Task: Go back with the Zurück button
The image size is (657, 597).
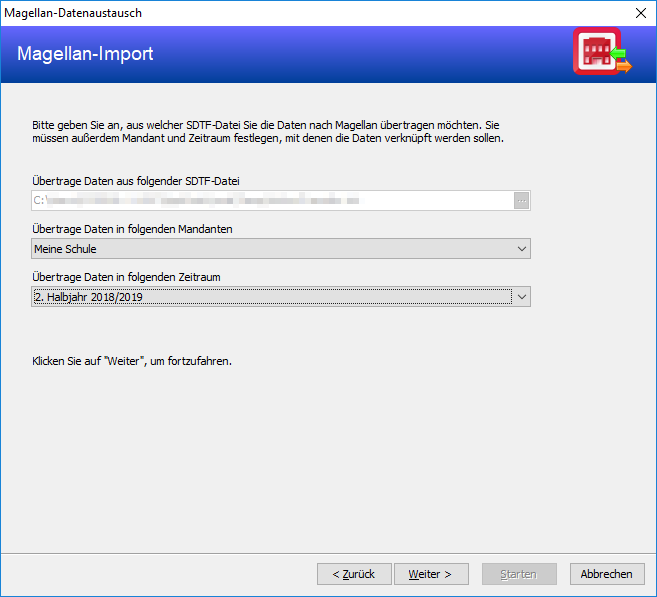Action: (354, 574)
